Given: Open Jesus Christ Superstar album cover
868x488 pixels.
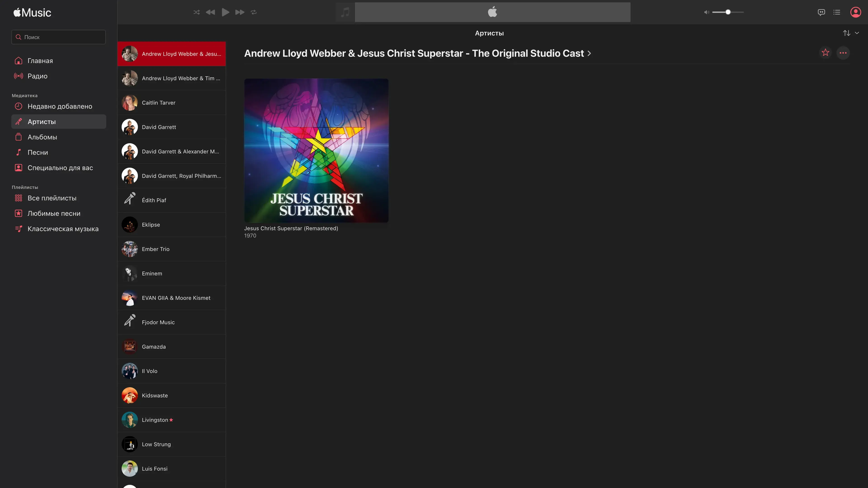Looking at the screenshot, I should point(316,150).
